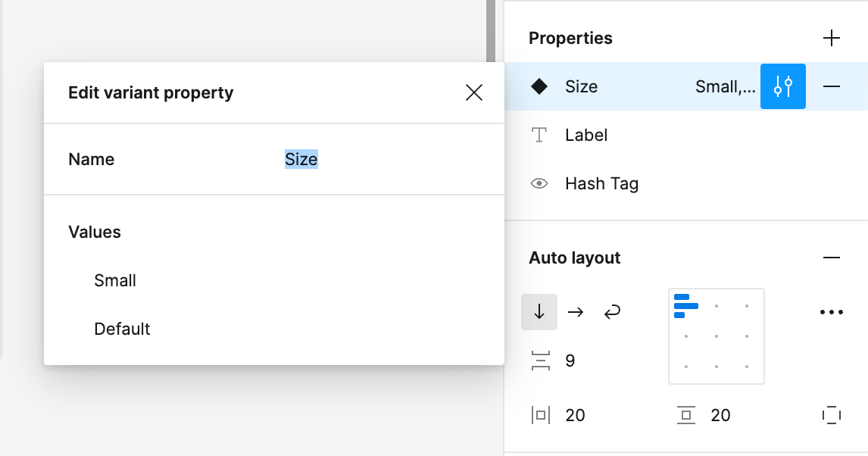
Task: Click the horizontal padding icon before 20
Action: click(540, 415)
